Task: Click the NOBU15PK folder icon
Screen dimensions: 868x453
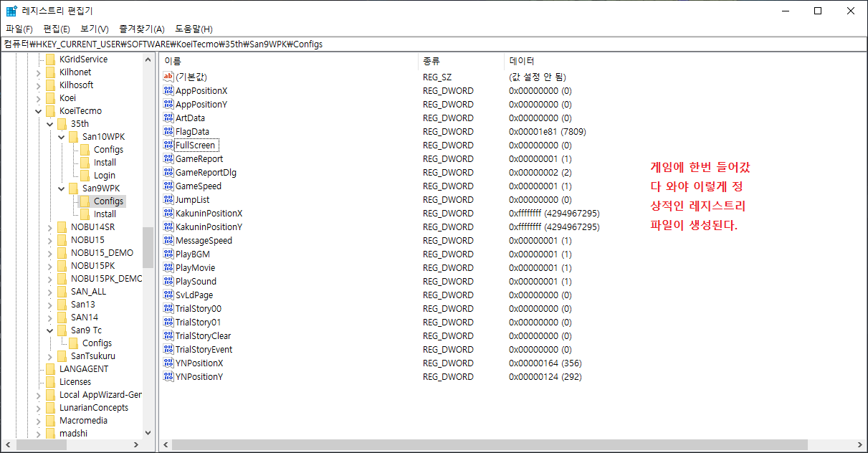Action: [62, 266]
